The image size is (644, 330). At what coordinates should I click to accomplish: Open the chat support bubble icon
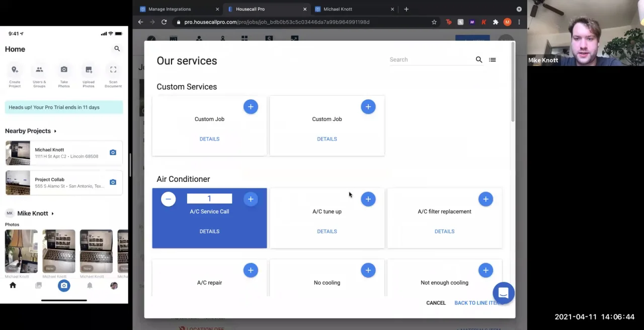[503, 293]
